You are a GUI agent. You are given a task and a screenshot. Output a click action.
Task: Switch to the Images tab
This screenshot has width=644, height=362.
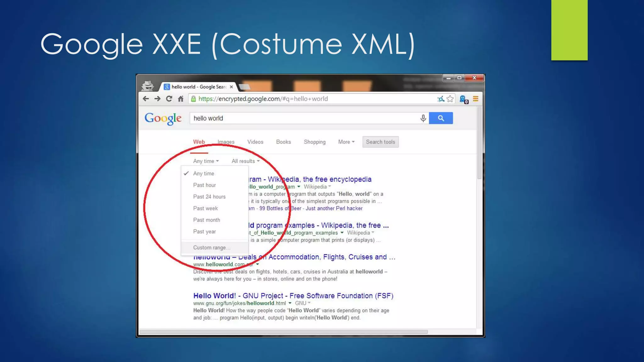226,142
